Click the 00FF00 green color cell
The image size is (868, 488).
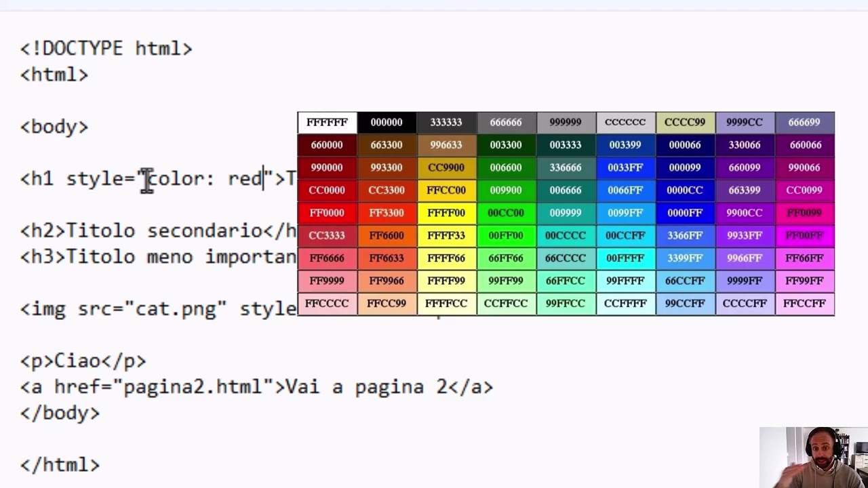(x=506, y=236)
